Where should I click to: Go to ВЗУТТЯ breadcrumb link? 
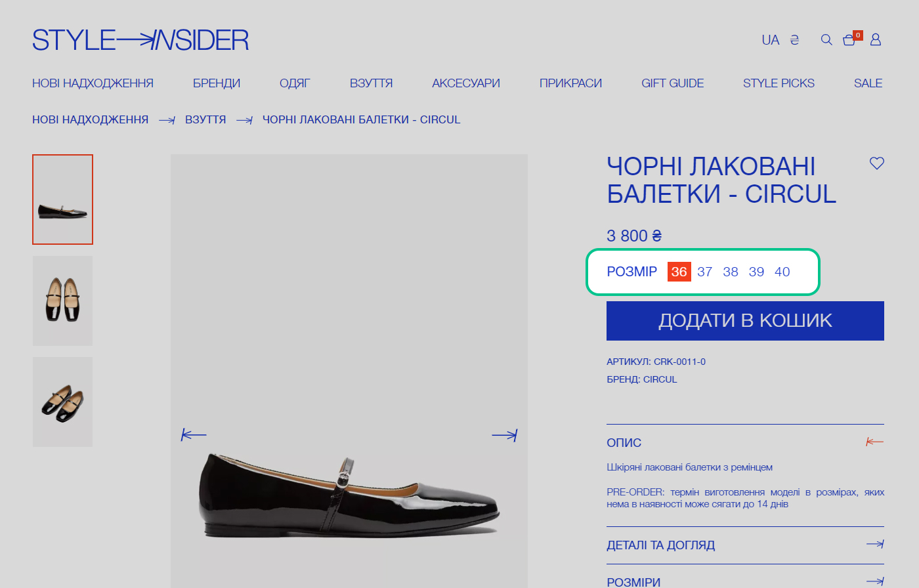point(205,119)
